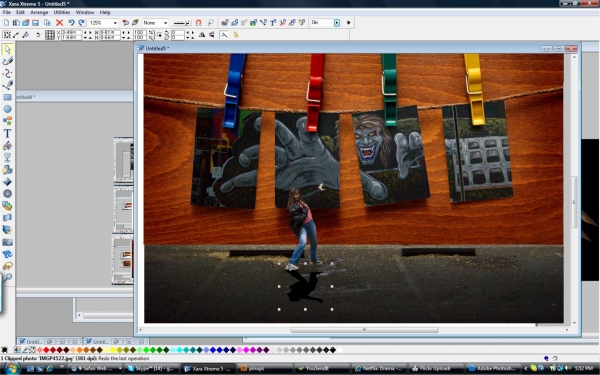
Task: Switch to Flickr Uploadr in the taskbar
Action: (x=436, y=368)
